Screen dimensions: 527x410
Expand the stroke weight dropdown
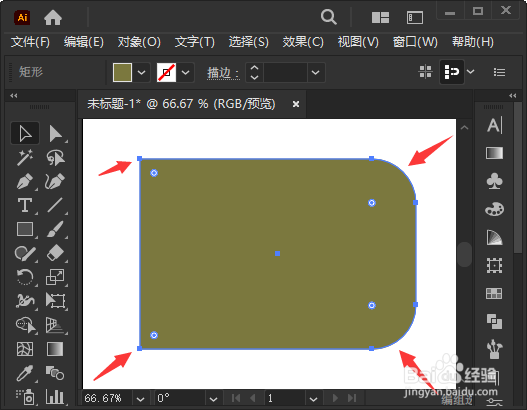click(315, 72)
